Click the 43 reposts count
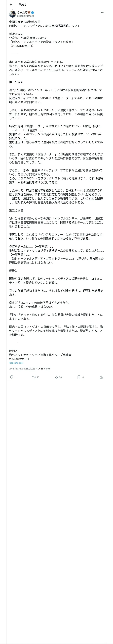113x644 pixels. (38, 377)
